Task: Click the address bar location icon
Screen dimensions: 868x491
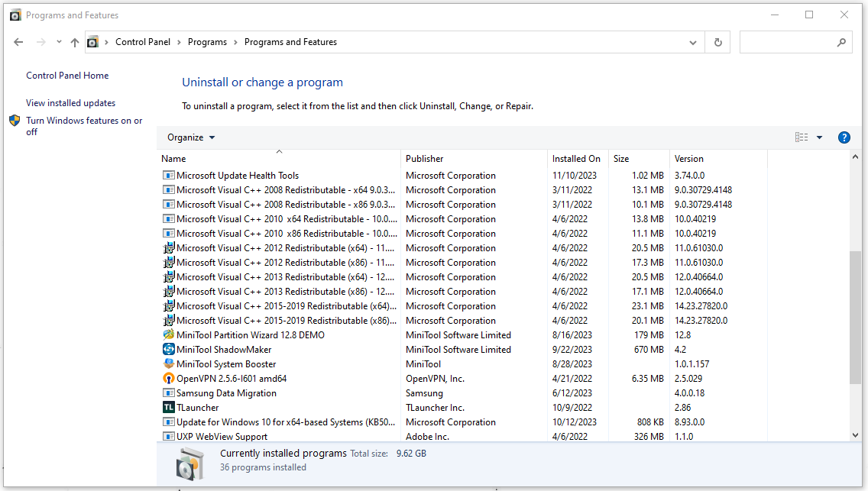Action: pyautogui.click(x=93, y=42)
